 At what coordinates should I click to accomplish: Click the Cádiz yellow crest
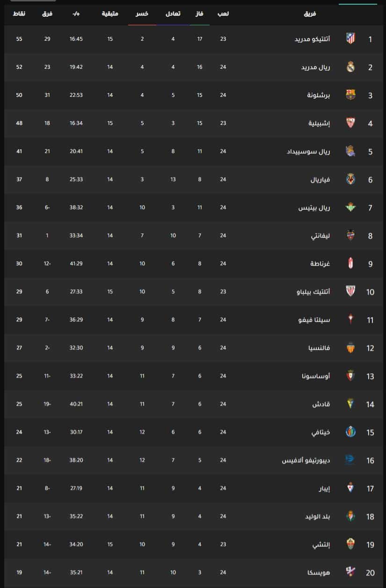point(350,404)
